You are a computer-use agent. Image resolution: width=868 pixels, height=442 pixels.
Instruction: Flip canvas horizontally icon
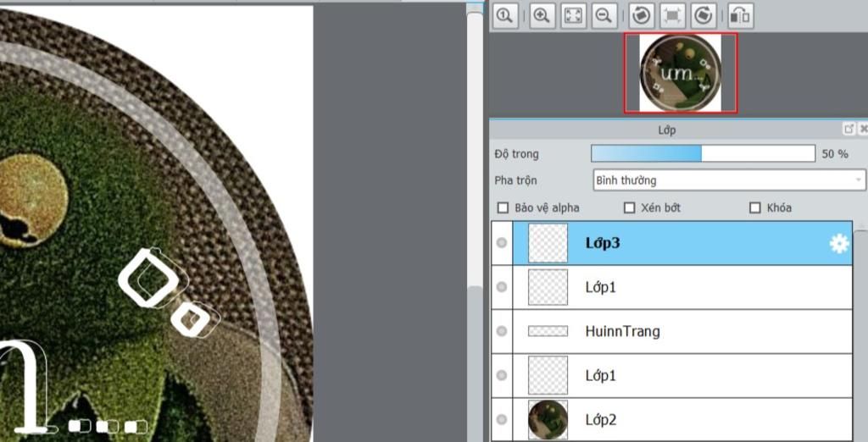(740, 15)
